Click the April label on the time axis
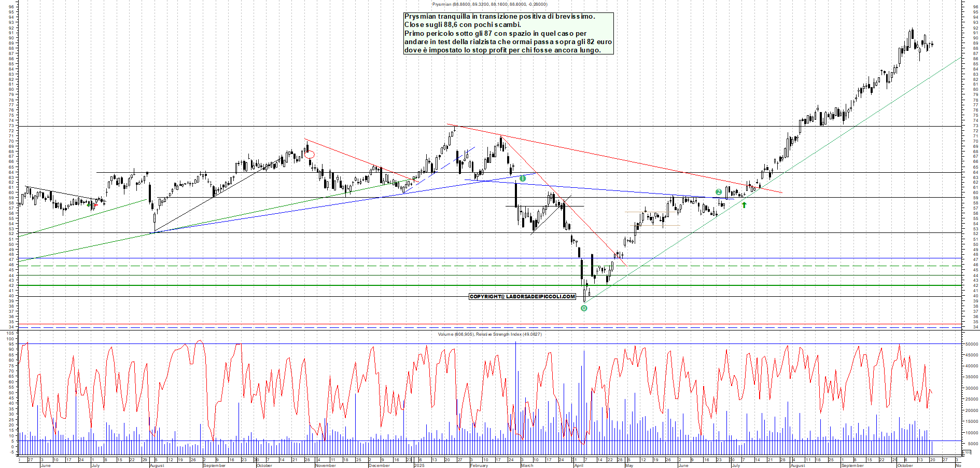 [579, 465]
